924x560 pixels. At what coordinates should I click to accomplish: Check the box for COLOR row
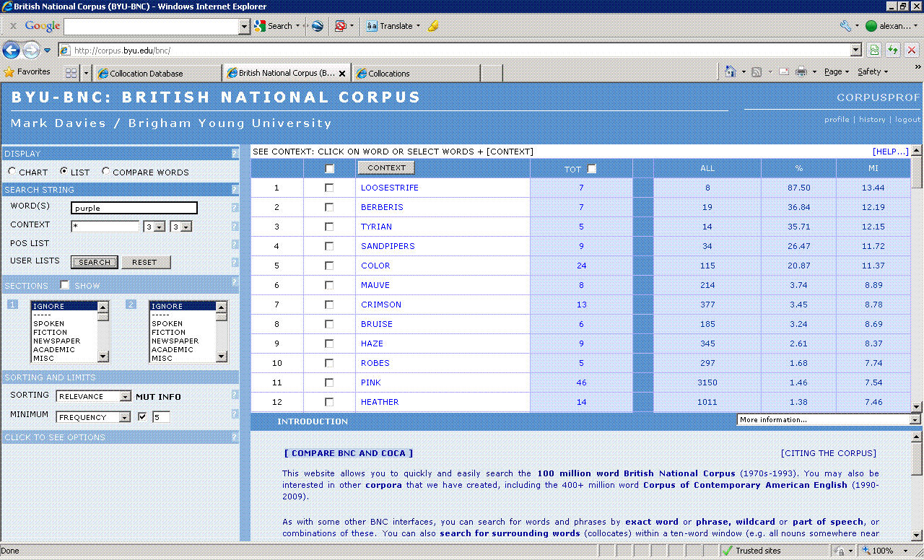click(x=329, y=266)
